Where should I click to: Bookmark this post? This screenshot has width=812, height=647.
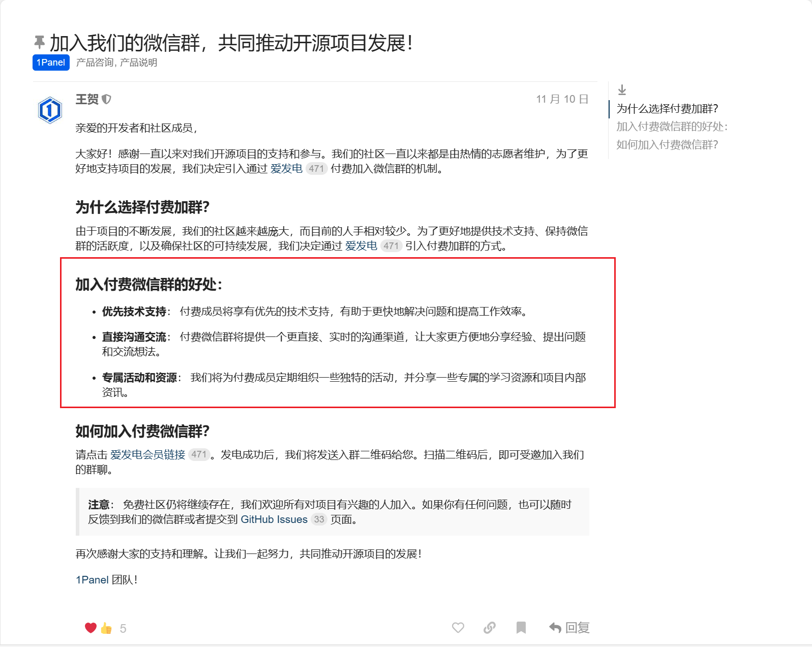521,628
